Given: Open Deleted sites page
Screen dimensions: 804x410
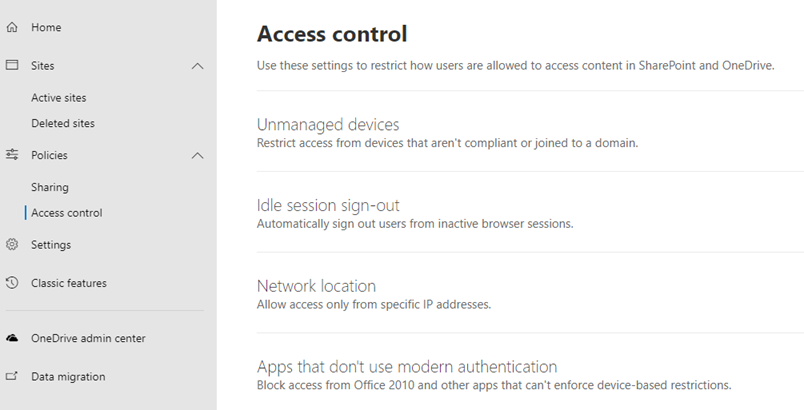Looking at the screenshot, I should click(x=63, y=124).
